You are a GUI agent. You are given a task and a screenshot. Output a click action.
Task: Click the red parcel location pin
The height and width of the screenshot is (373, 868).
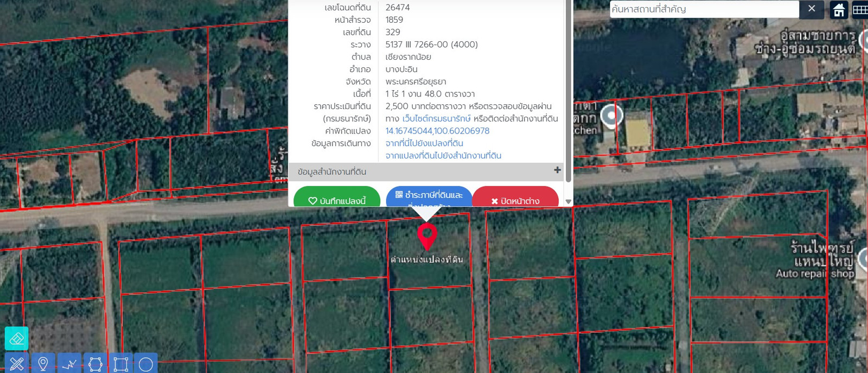[x=427, y=237]
